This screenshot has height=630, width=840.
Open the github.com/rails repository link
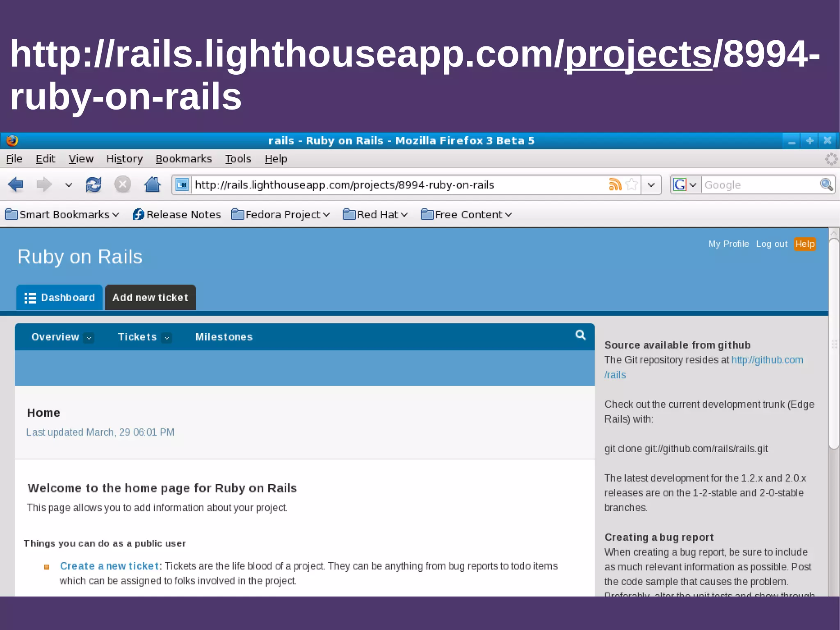767,360
